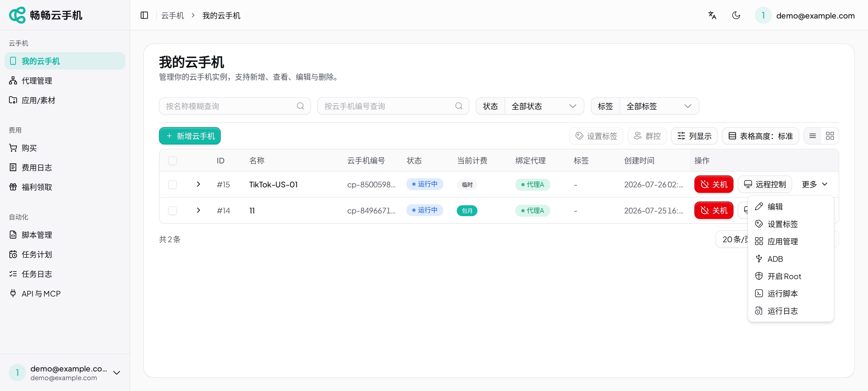
Task: Open 更多 dropdown for TikTok-US-01
Action: (814, 184)
